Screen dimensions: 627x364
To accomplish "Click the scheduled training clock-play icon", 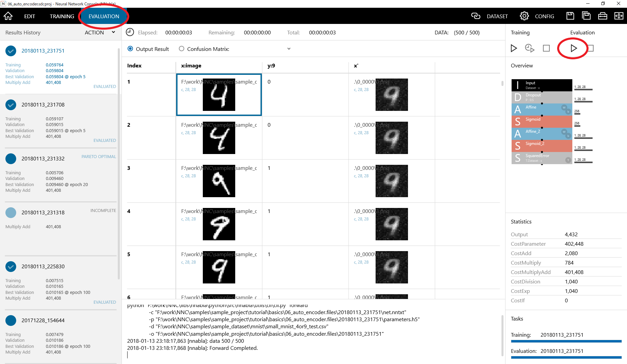I will click(x=530, y=48).
